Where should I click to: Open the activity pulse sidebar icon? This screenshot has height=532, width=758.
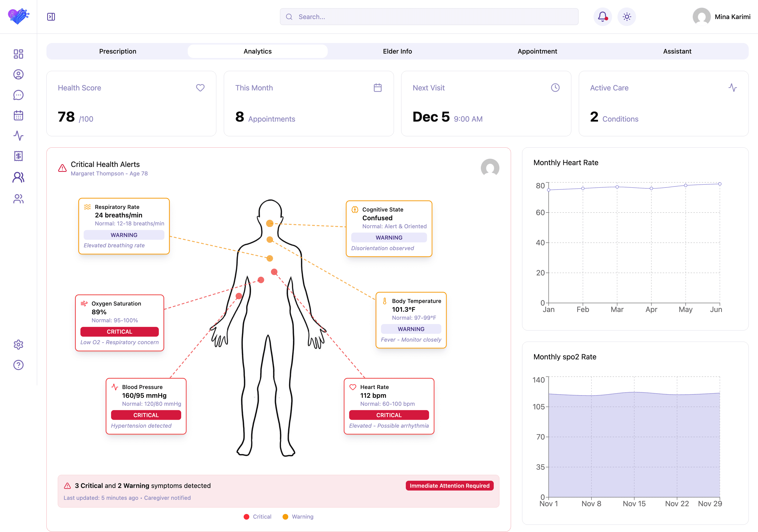pos(19,136)
